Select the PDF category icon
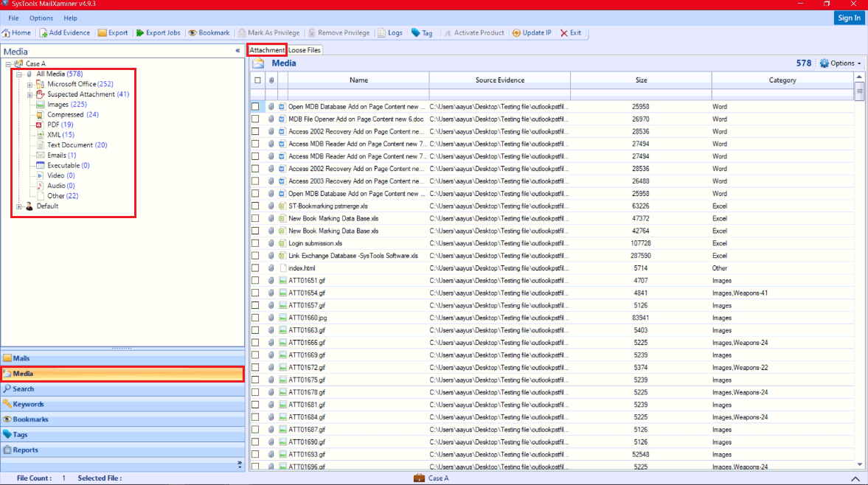The height and width of the screenshot is (485, 868). 41,125
